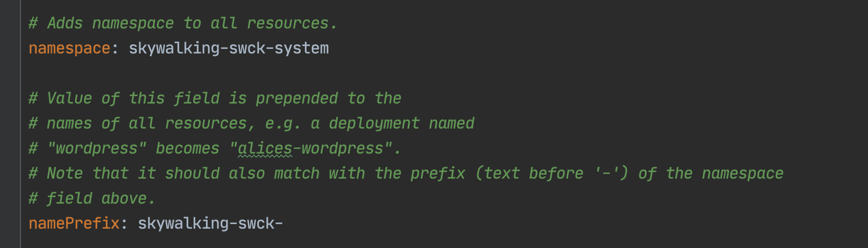
Task: Place cursor in skywalking-swck- prefix value
Action: pos(210,223)
